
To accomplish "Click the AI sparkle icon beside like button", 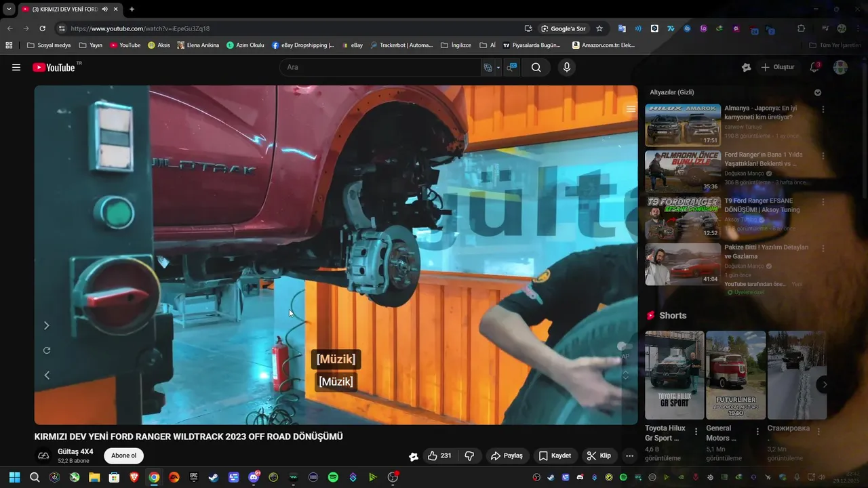I will click(x=413, y=456).
